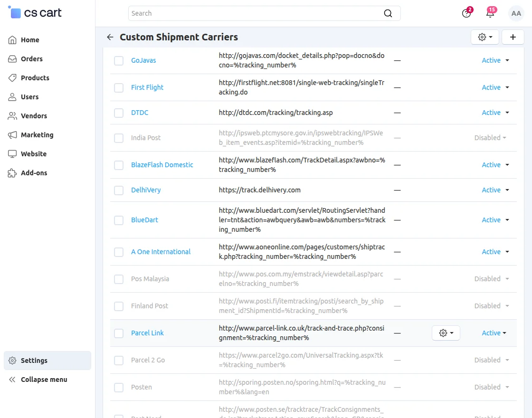Tick the Finland Post row checkbox
Viewport: 532px width, 418px height.
(119, 306)
